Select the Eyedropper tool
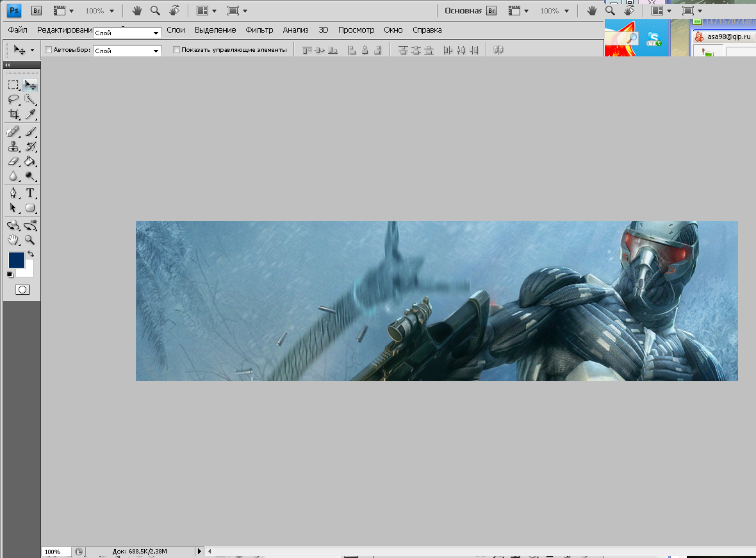The height and width of the screenshot is (558, 756). click(x=30, y=115)
